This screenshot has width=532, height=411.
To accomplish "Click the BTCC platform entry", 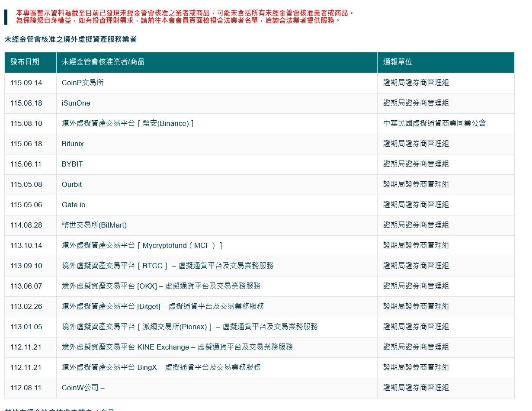I will pos(168,266).
